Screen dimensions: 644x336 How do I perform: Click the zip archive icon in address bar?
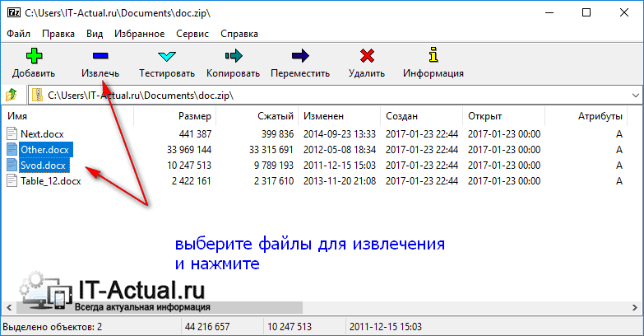pyautogui.click(x=37, y=95)
